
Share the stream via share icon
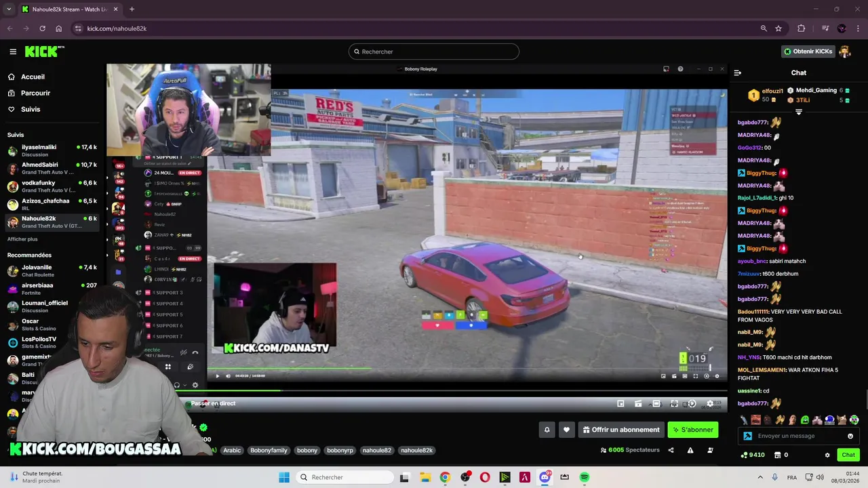tap(671, 450)
